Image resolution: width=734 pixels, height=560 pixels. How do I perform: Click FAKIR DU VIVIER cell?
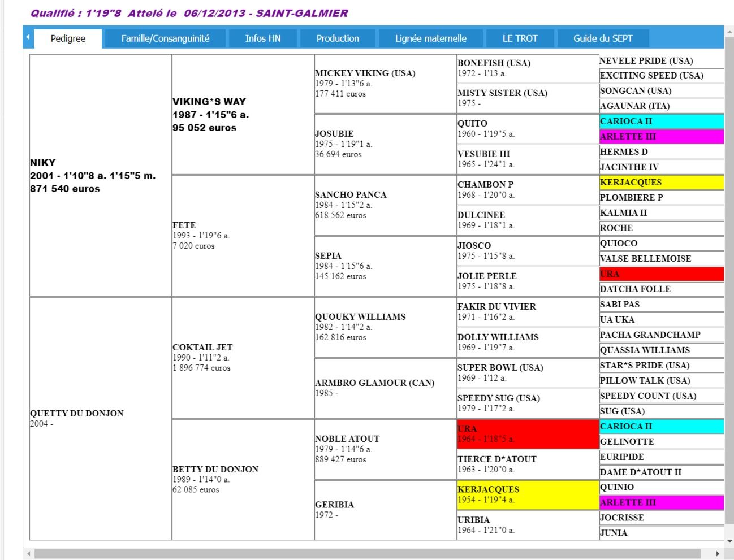(528, 312)
